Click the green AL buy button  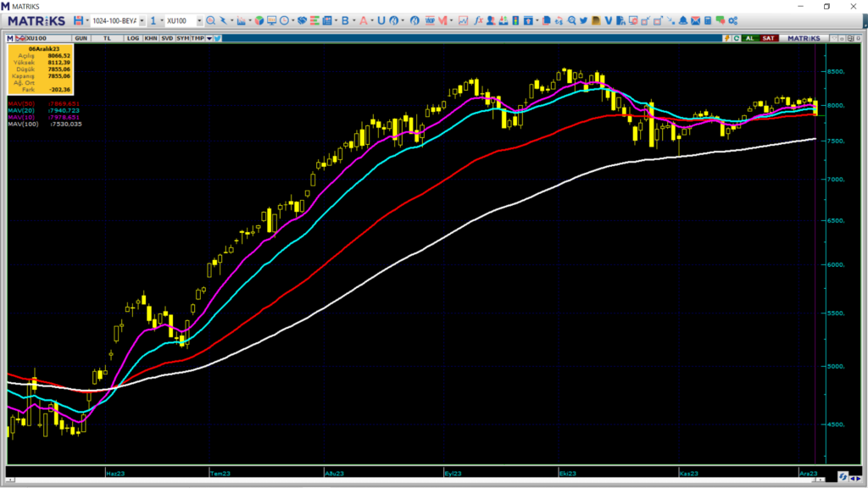[x=750, y=38]
